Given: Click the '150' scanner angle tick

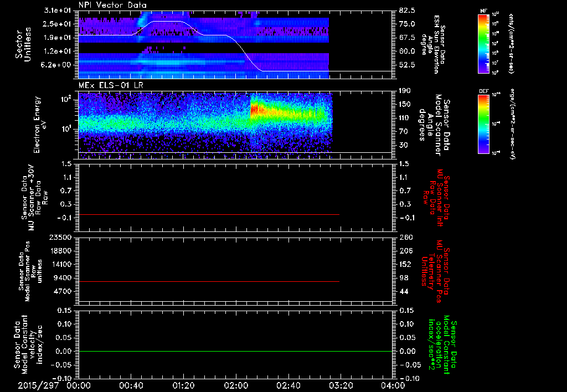Looking at the screenshot, I should 405,105.
